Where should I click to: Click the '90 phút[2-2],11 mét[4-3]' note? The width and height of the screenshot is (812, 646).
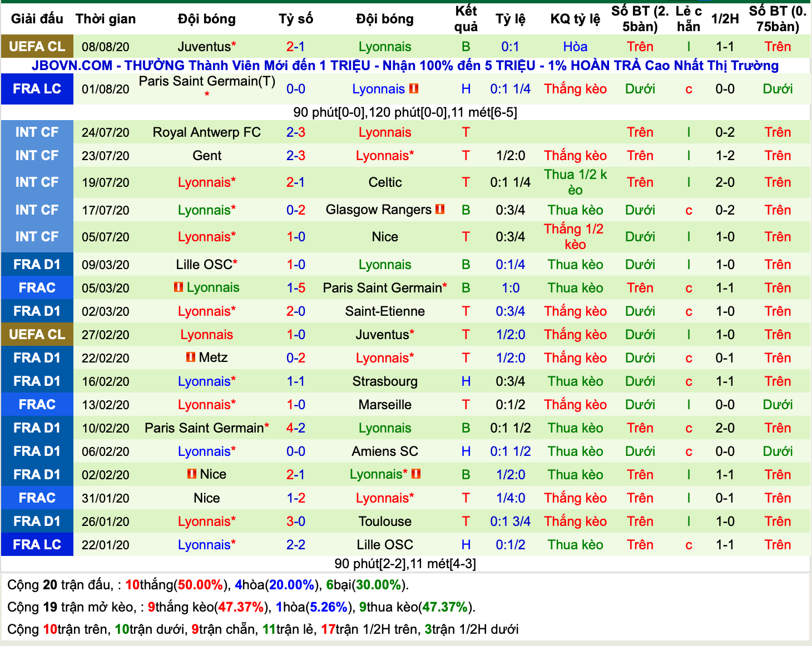pos(405,564)
